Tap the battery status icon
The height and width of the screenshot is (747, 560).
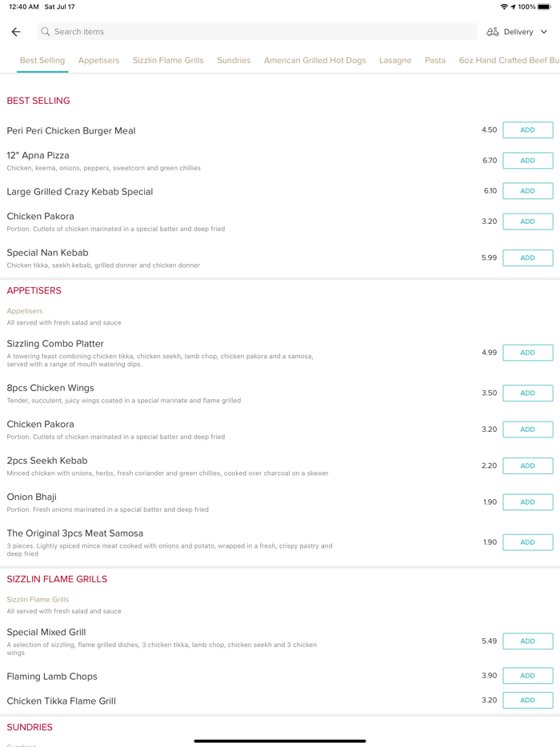tap(544, 6)
